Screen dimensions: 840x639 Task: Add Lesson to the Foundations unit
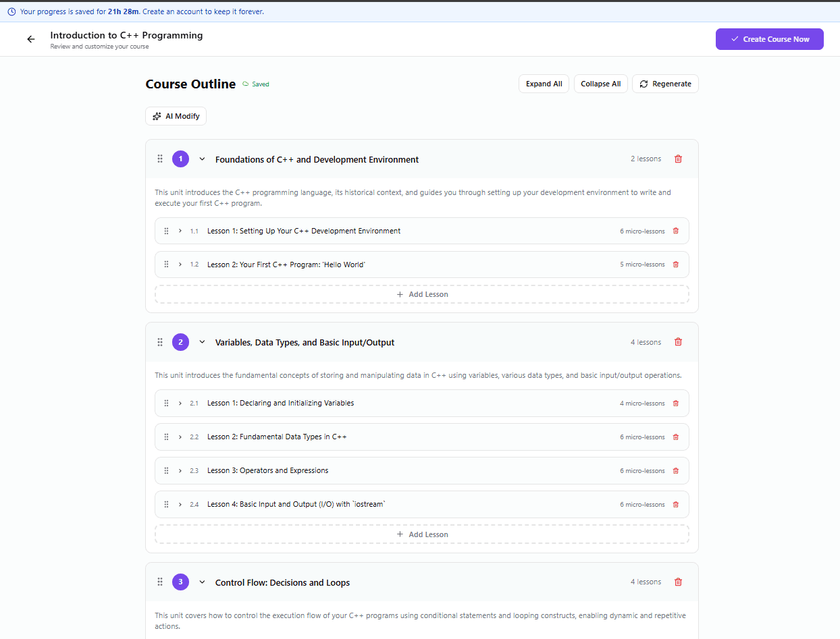click(x=422, y=294)
